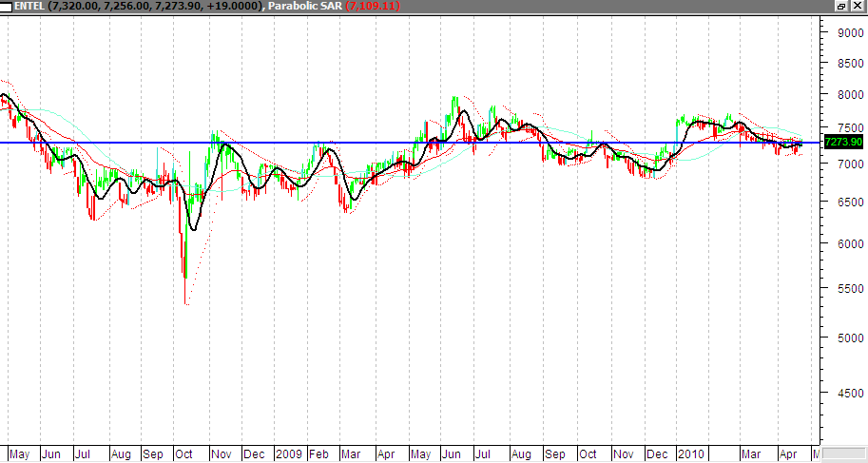Viewport: 868px width, 463px height.
Task: Close the ENTEL chart window
Action: tap(858, 6)
